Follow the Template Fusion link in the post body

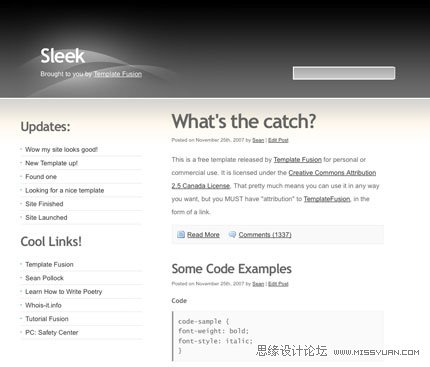(298, 160)
